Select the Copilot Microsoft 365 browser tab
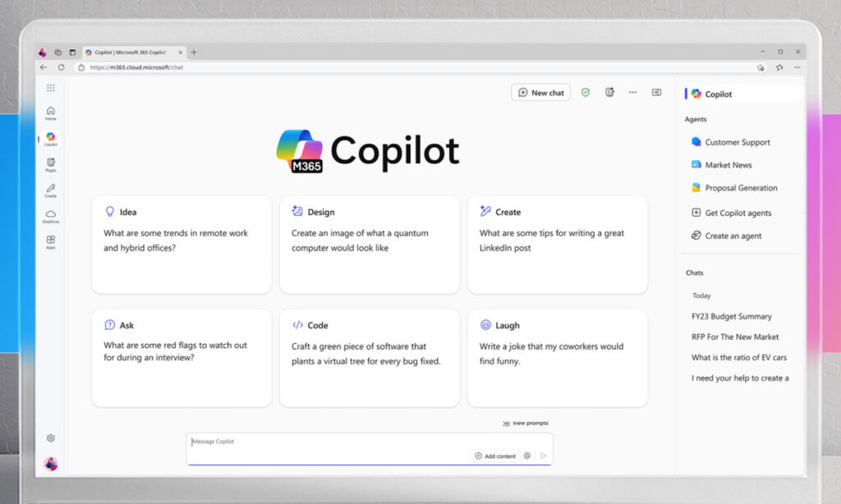Image resolution: width=841 pixels, height=504 pixels. coord(133,52)
